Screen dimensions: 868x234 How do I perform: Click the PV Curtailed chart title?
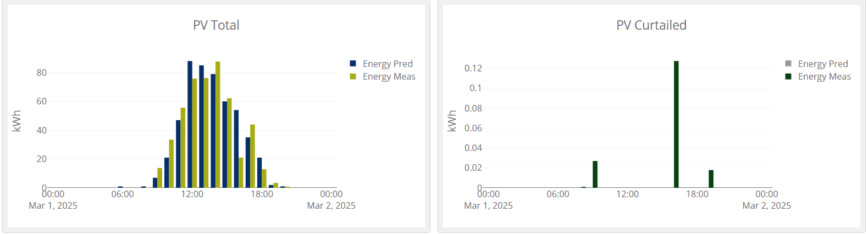(x=651, y=25)
